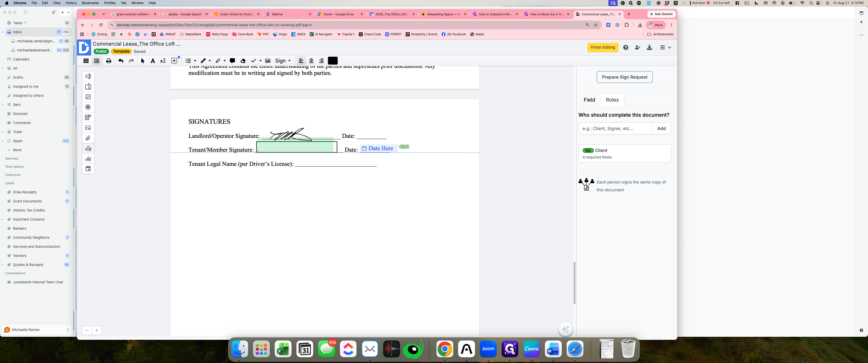This screenshot has width=868, height=363.
Task: Click the AI sparkle assistant button
Action: (565, 329)
